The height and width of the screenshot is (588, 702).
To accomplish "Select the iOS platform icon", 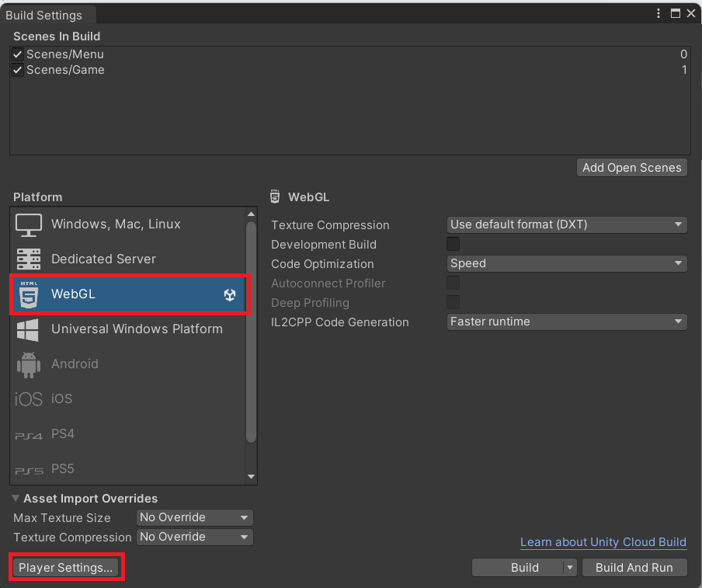I will point(28,398).
